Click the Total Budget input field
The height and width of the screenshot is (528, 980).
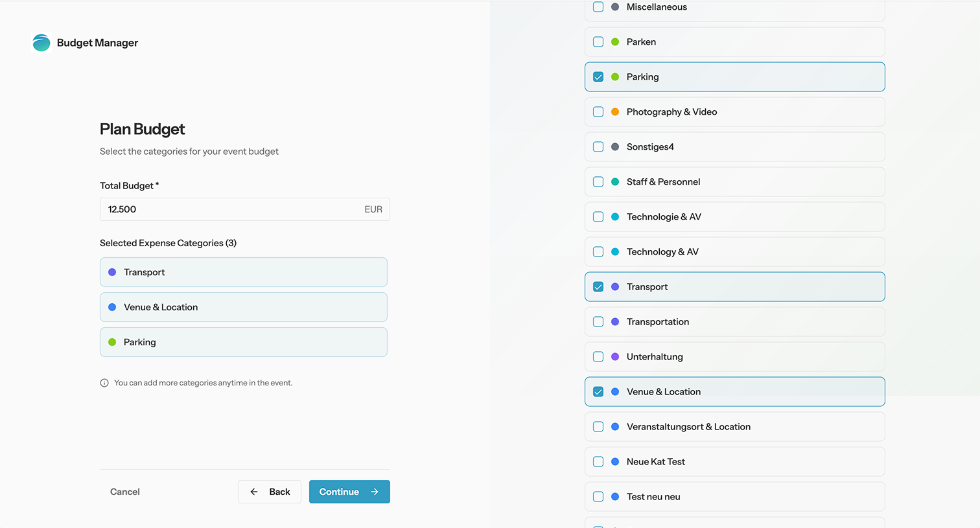[x=245, y=209]
